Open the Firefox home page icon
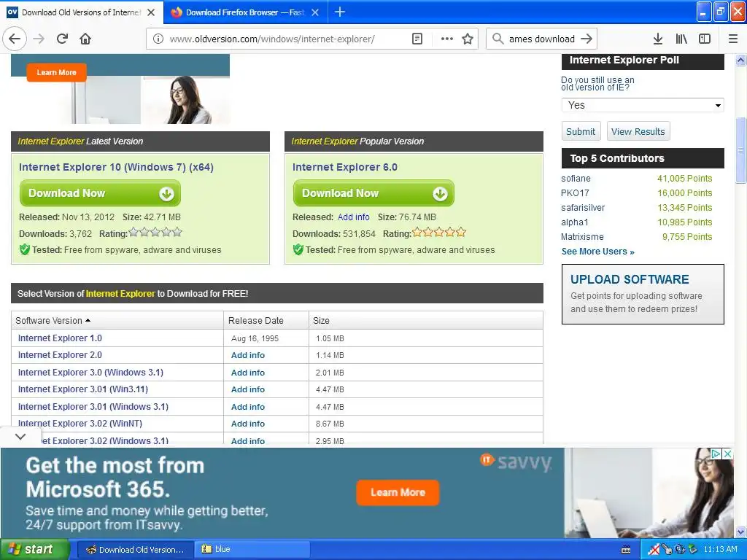Viewport: 747px width, 560px height. 85,39
